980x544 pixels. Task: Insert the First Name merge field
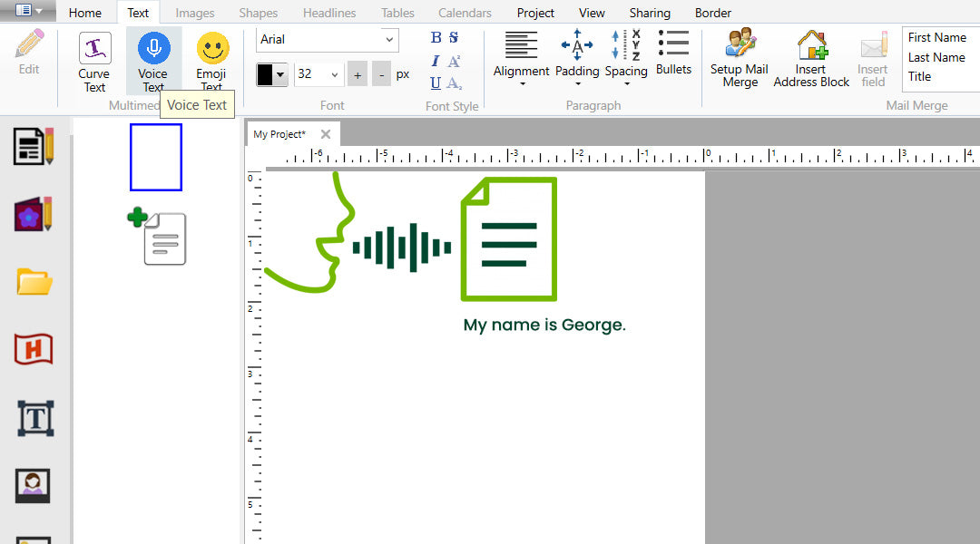[937, 37]
